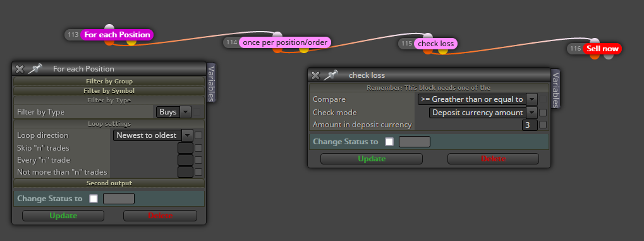Tick the checkbox beside Loop direction

pyautogui.click(x=198, y=135)
